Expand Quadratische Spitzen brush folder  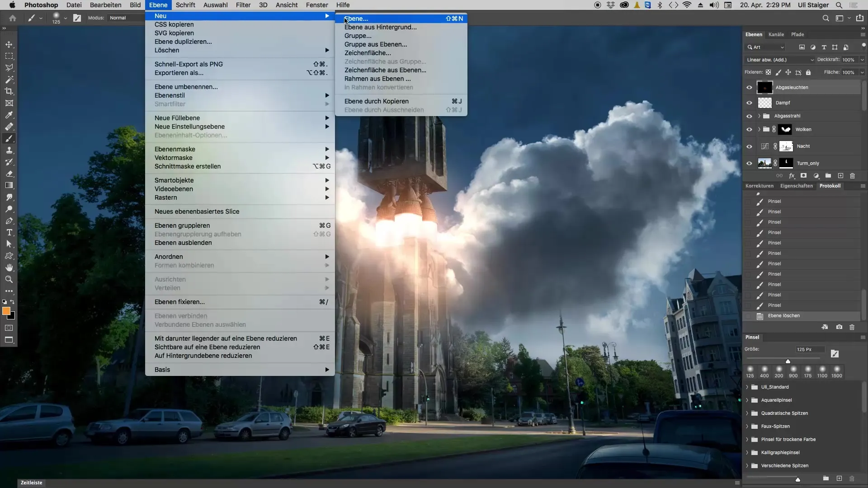point(747,413)
